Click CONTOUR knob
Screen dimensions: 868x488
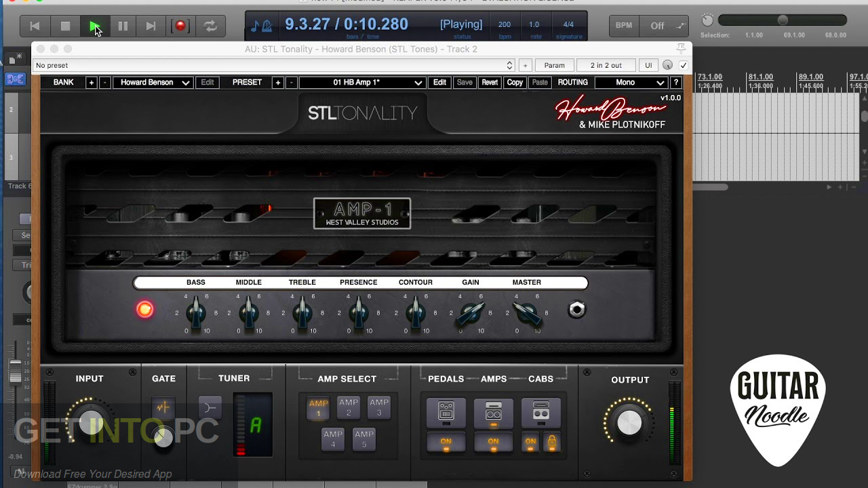click(416, 312)
